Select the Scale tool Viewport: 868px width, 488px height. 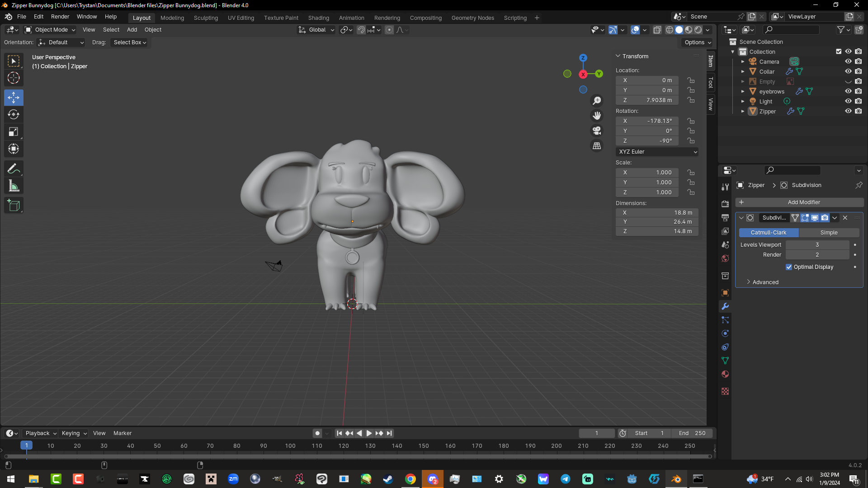[x=14, y=132]
